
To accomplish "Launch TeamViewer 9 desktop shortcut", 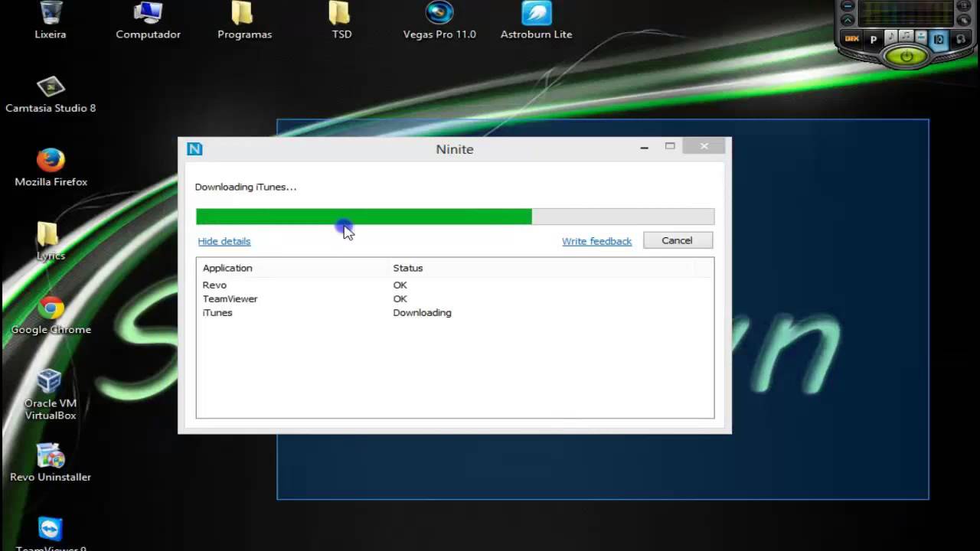I will (x=51, y=533).
